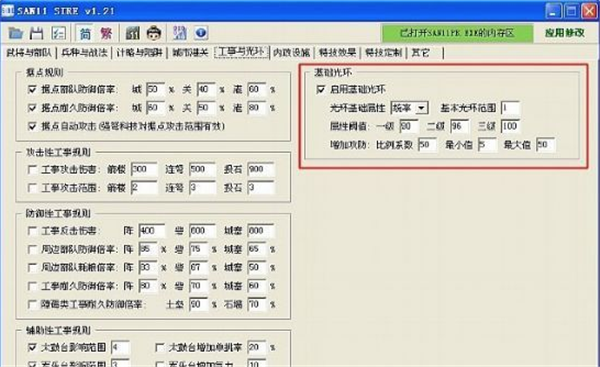Open the blue info circle icon
This screenshot has height=367, width=600.
tap(201, 33)
